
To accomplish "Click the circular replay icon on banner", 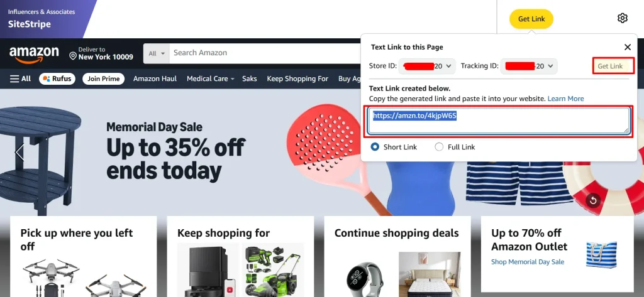I will click(x=593, y=200).
